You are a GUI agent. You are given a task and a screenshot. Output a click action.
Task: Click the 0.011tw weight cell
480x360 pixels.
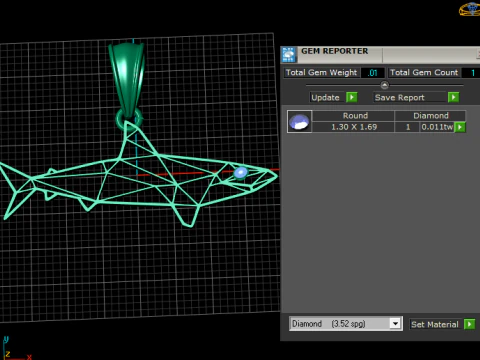click(437, 127)
